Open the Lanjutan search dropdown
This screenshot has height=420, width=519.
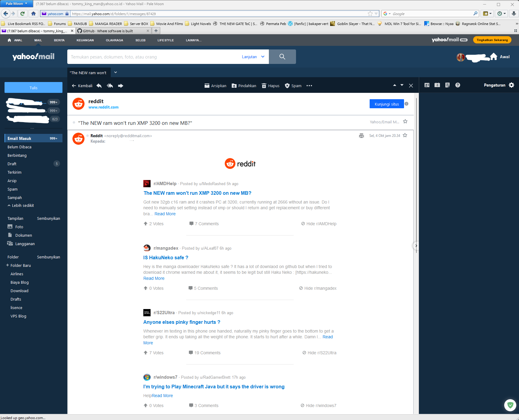[x=253, y=57]
